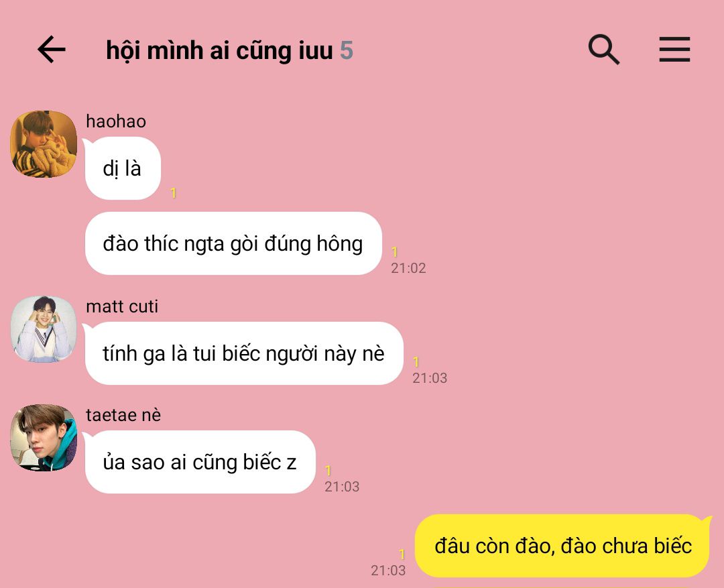Tap 21:03 timestamp under matt cuti's message
724x588 pixels.
click(430, 378)
